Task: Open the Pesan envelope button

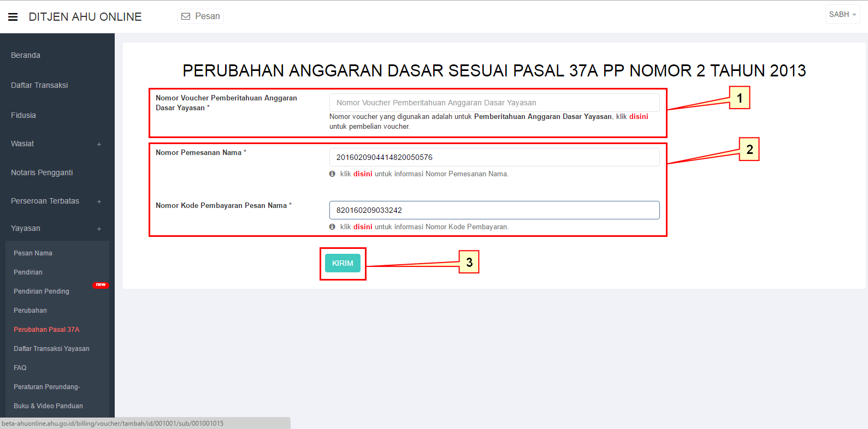Action: [201, 16]
